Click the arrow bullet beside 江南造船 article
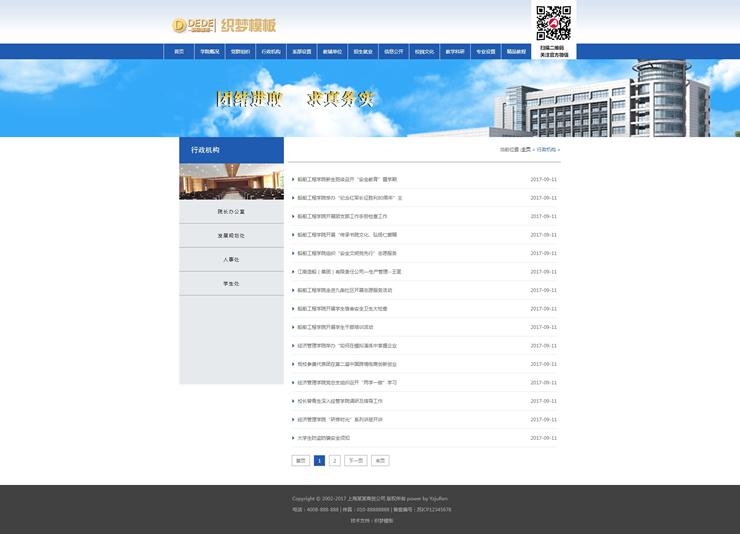This screenshot has width=740, height=534. click(293, 272)
